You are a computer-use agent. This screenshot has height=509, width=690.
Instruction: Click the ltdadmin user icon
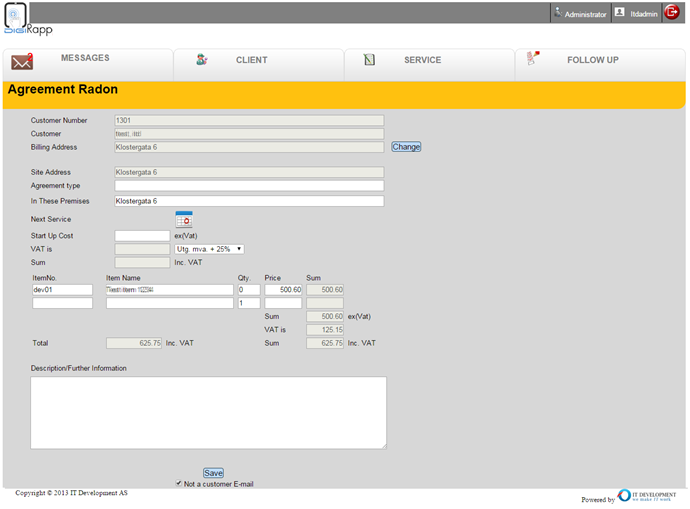click(620, 12)
